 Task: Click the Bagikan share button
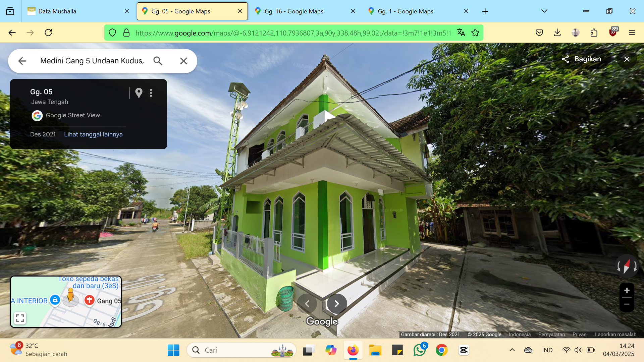[x=581, y=59]
